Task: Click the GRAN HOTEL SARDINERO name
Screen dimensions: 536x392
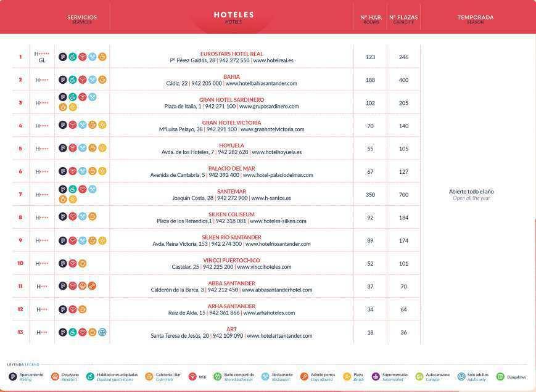Action: point(232,99)
